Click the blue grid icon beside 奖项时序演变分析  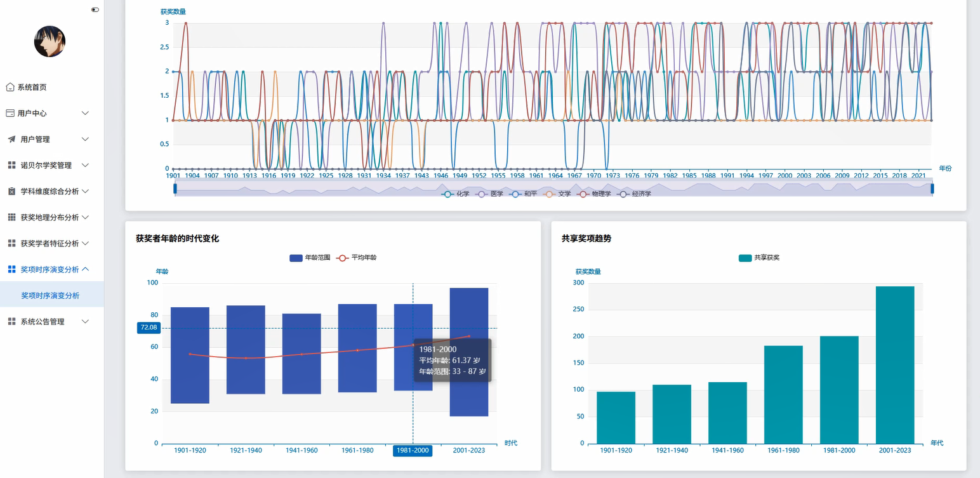click(11, 269)
